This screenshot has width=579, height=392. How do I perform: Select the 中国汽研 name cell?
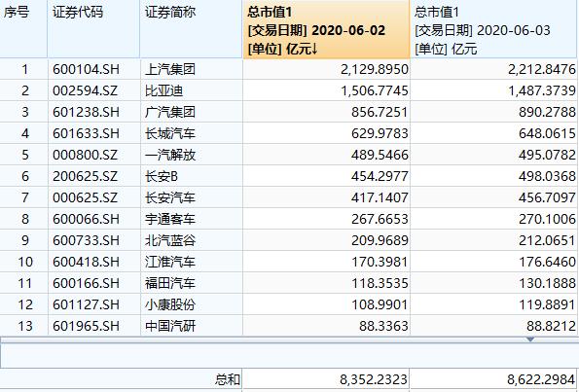tap(192, 326)
